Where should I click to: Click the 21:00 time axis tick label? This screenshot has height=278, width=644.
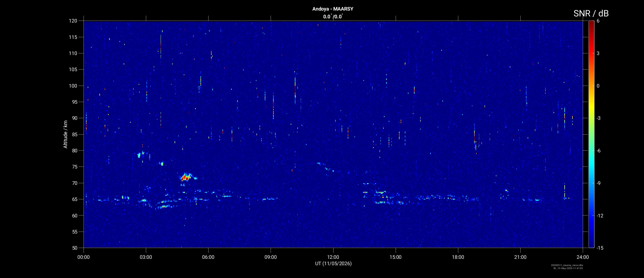coord(520,257)
